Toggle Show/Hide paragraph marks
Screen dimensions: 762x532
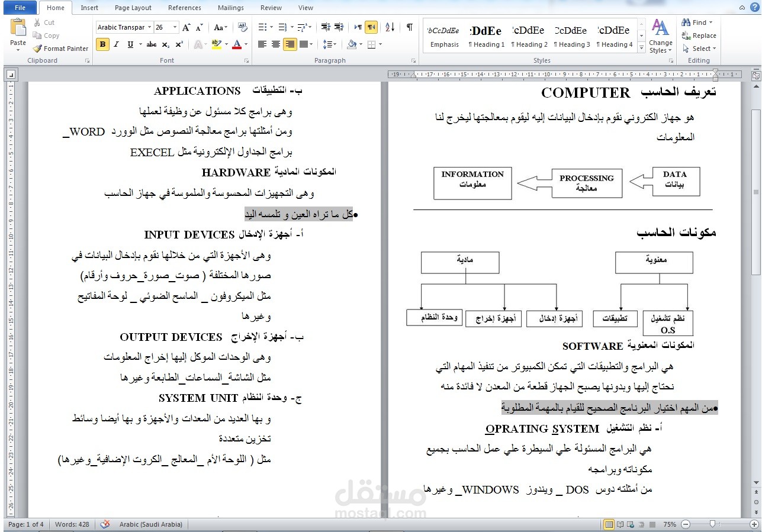click(409, 27)
